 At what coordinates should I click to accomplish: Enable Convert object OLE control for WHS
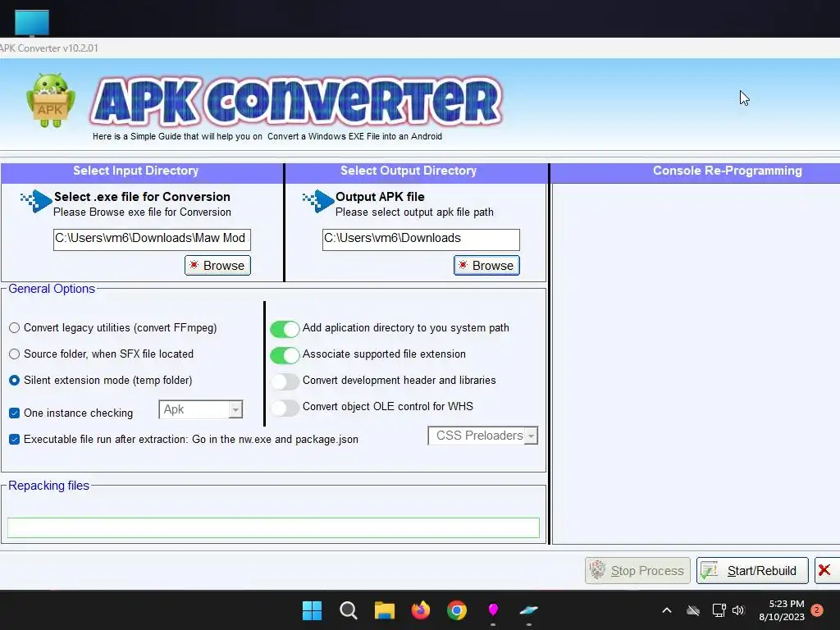click(x=285, y=408)
